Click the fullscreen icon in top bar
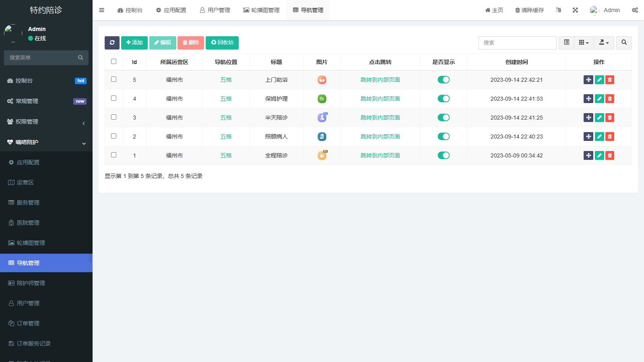Image resolution: width=644 pixels, height=362 pixels. click(x=575, y=10)
